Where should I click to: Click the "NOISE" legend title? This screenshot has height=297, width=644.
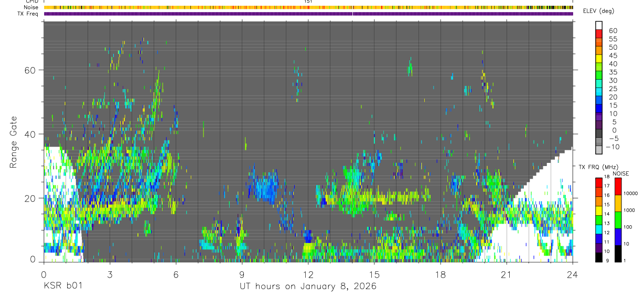(x=620, y=173)
